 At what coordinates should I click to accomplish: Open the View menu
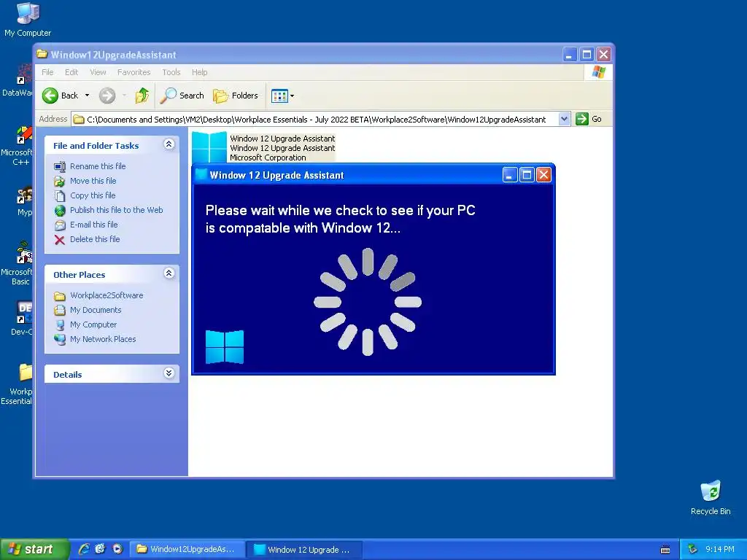click(98, 72)
